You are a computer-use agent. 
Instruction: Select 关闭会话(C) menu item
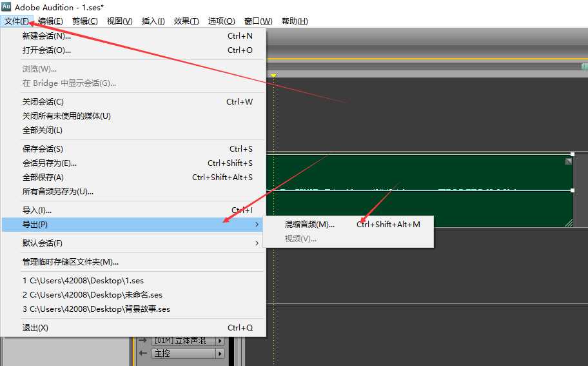pos(133,102)
